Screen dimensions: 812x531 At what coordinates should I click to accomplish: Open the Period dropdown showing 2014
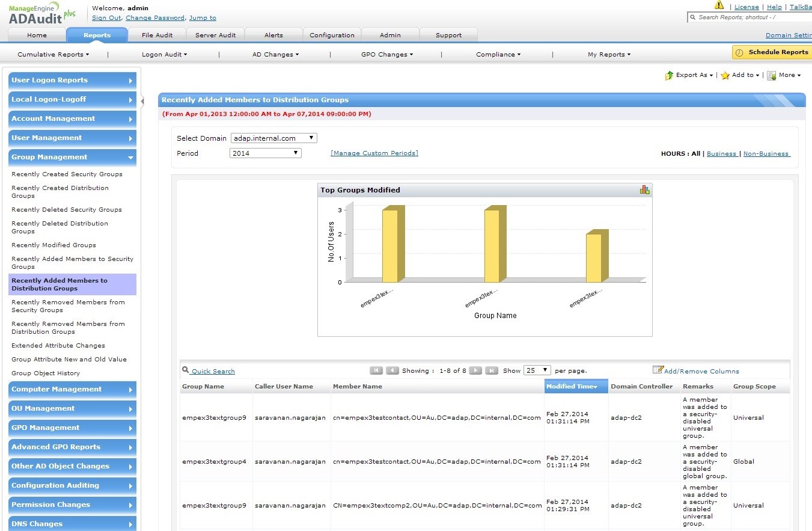(x=265, y=153)
